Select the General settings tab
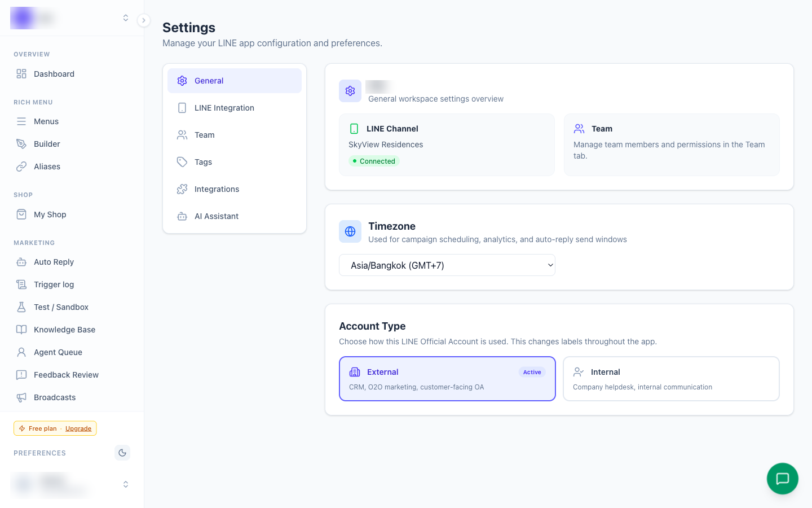812x508 pixels. point(235,81)
